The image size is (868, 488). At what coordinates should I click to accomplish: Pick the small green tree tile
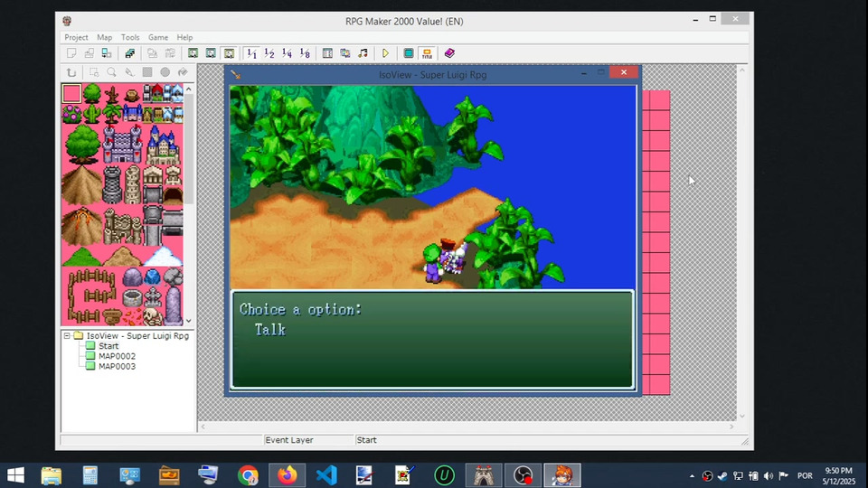(92, 93)
